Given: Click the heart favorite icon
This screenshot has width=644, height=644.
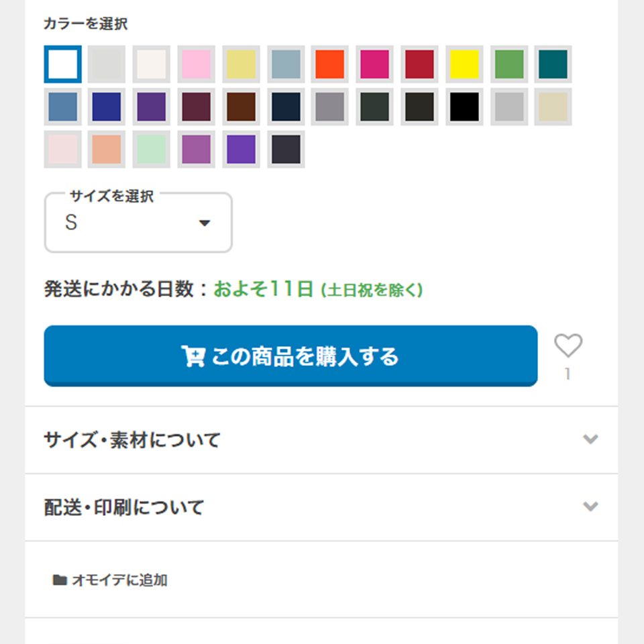Looking at the screenshot, I should pyautogui.click(x=568, y=346).
